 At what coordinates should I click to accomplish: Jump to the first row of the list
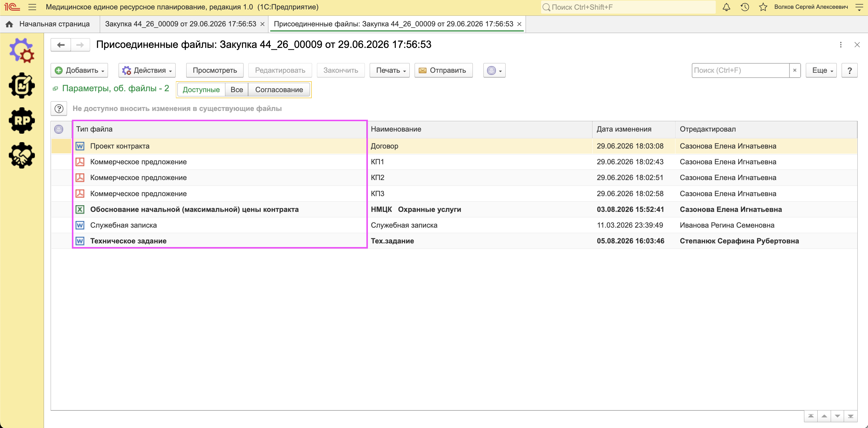[811, 416]
